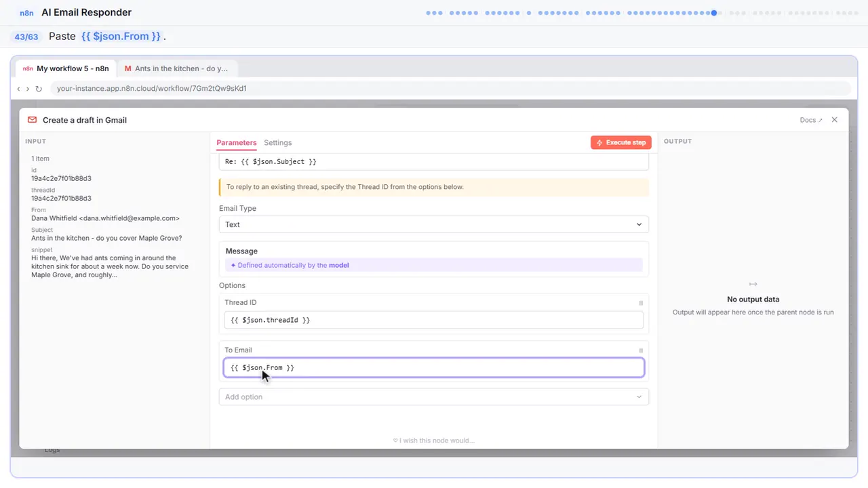The image size is (868, 488).
Task: Go back using the browser back arrow
Action: (19, 89)
